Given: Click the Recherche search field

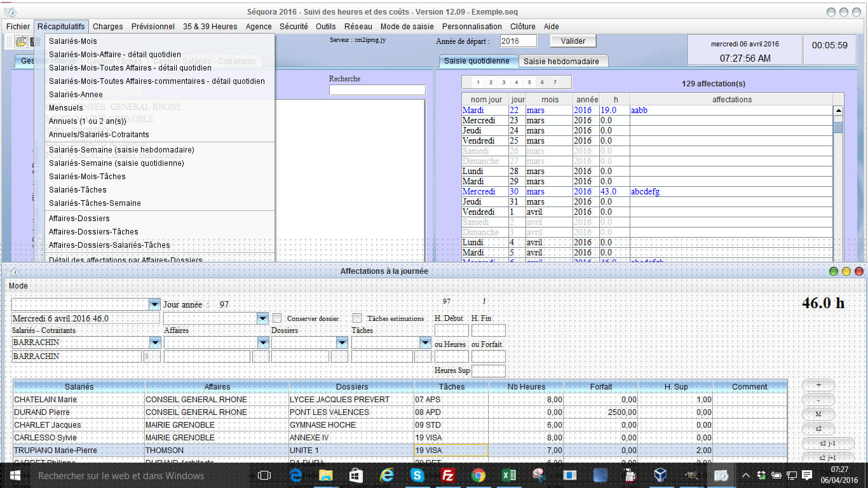Looking at the screenshot, I should point(377,90).
